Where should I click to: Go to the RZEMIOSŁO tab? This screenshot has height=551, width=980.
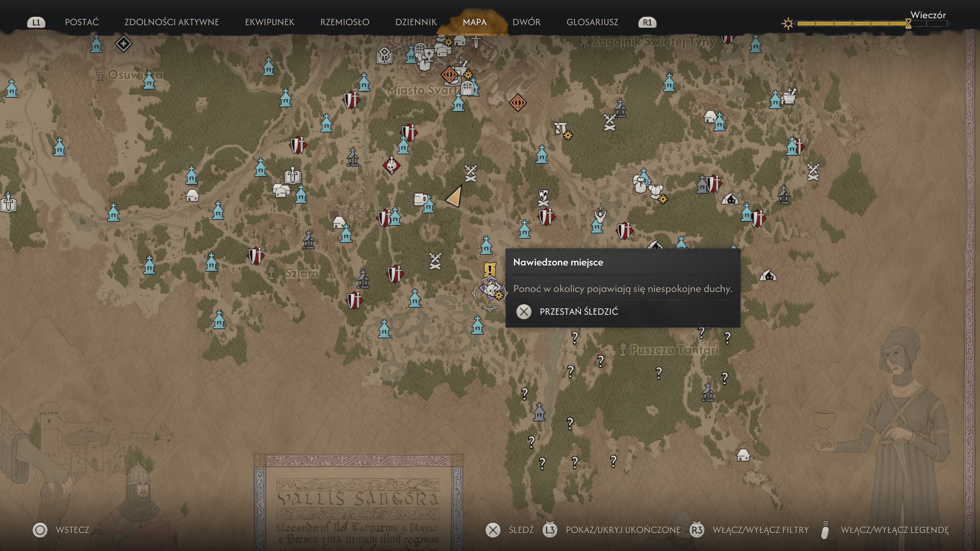pos(345,22)
